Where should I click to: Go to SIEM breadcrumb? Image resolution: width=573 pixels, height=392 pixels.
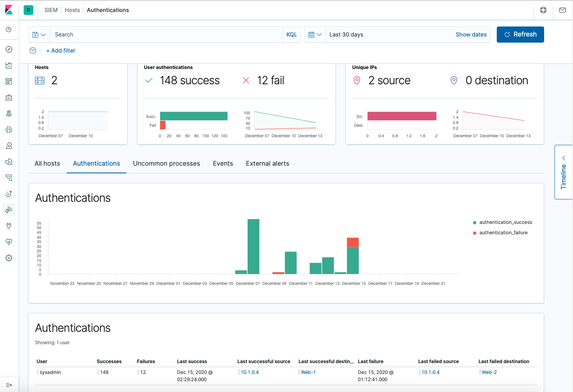pyautogui.click(x=51, y=10)
